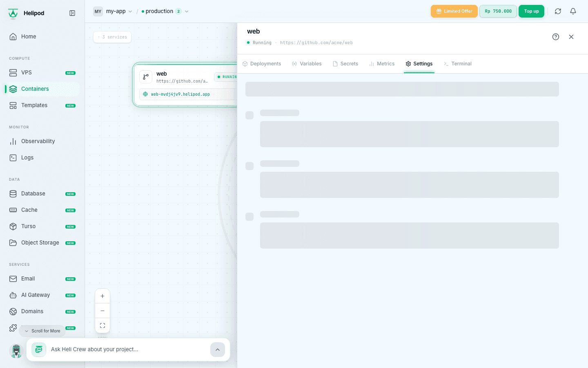Open help for web service
The image size is (588, 368).
point(556,37)
